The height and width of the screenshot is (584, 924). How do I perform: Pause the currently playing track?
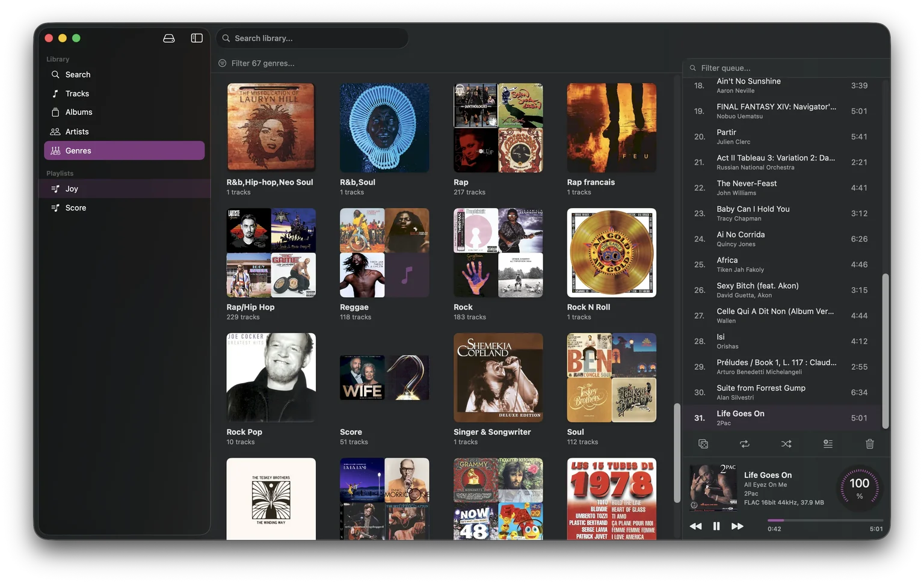click(x=716, y=526)
